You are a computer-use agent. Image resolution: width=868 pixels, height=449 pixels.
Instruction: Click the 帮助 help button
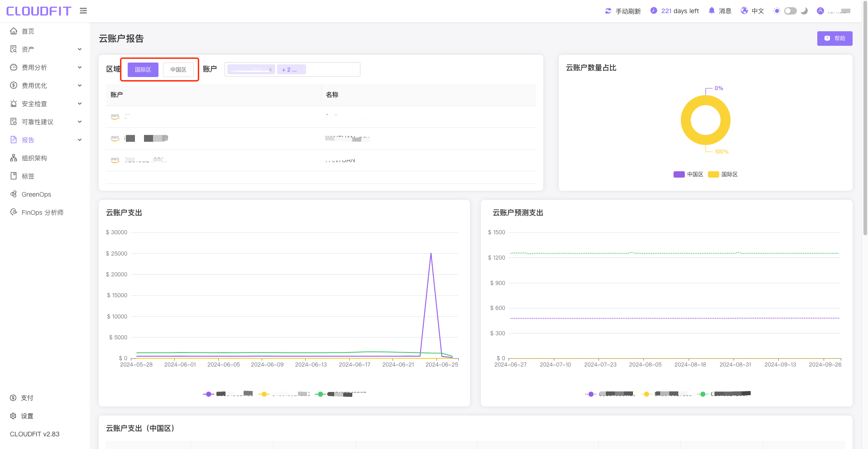click(834, 39)
